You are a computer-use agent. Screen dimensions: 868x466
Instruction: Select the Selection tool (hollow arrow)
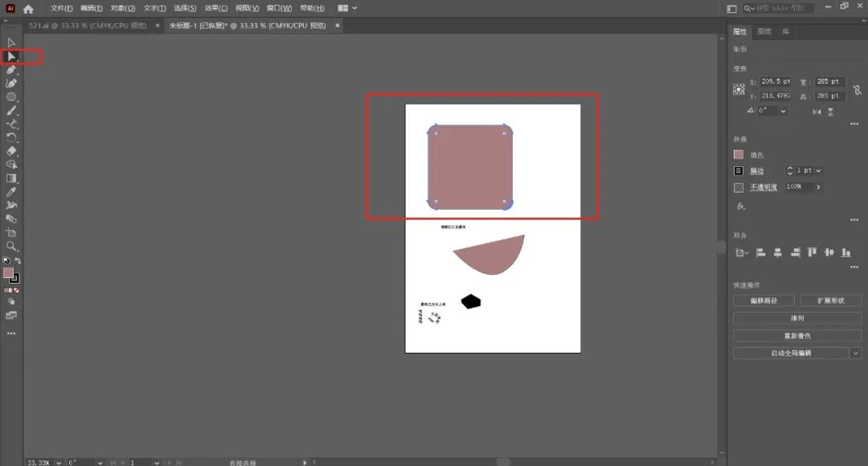pyautogui.click(x=11, y=43)
